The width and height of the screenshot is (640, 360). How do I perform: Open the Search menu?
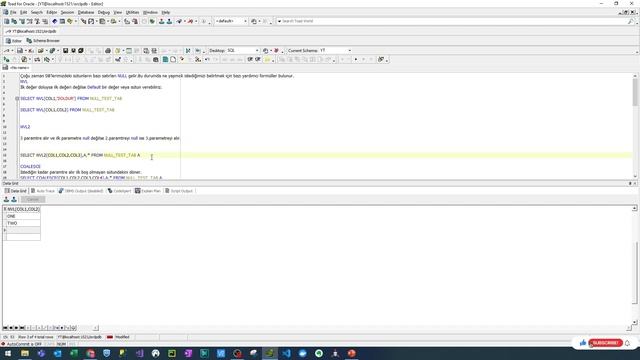36,13
